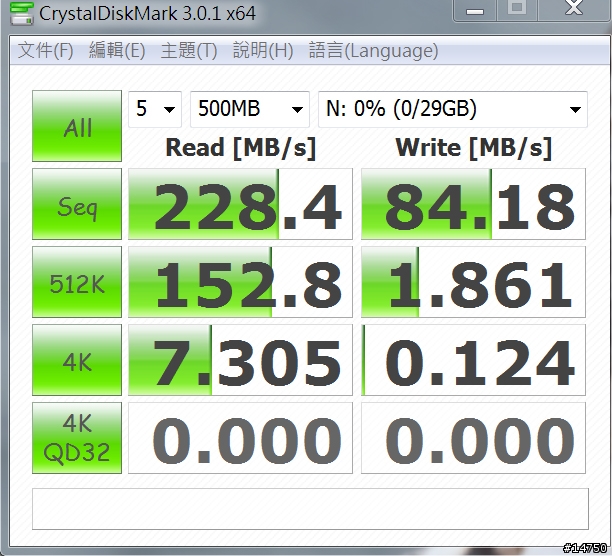Select the 512K read result 152.8
Viewport: 612px width, 556px height.
click(x=240, y=282)
